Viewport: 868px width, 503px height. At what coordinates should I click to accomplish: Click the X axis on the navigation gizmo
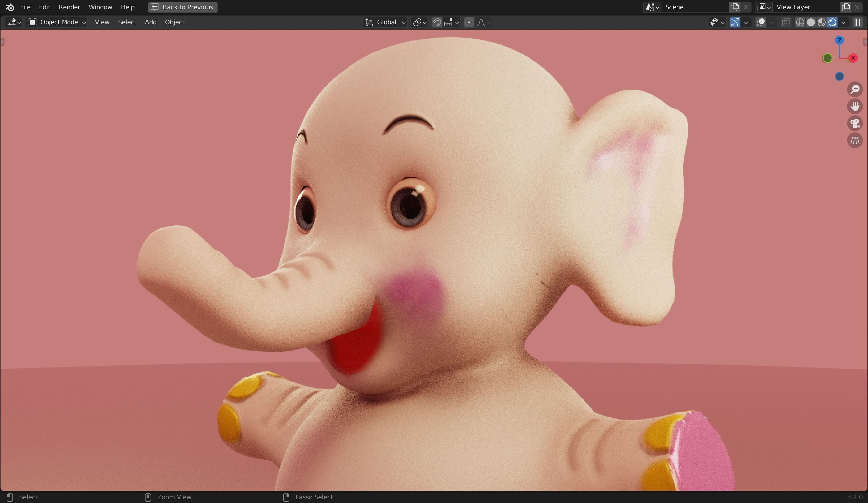[853, 58]
